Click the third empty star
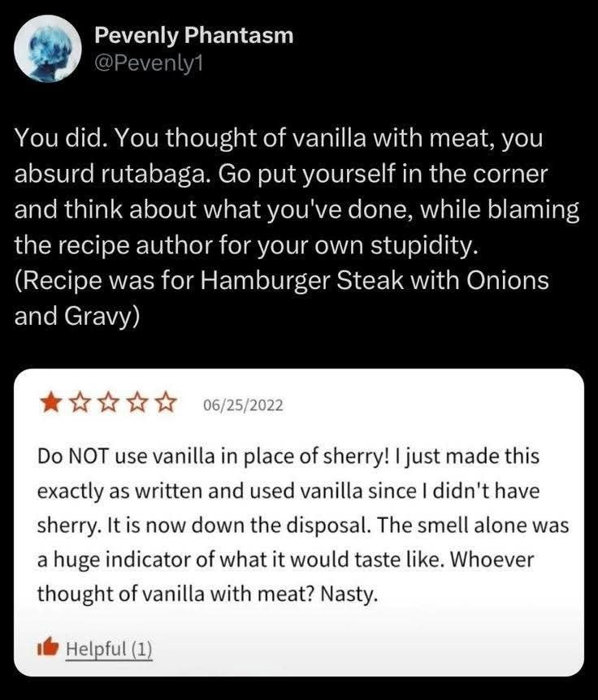This screenshot has height=700, width=598. (x=106, y=403)
